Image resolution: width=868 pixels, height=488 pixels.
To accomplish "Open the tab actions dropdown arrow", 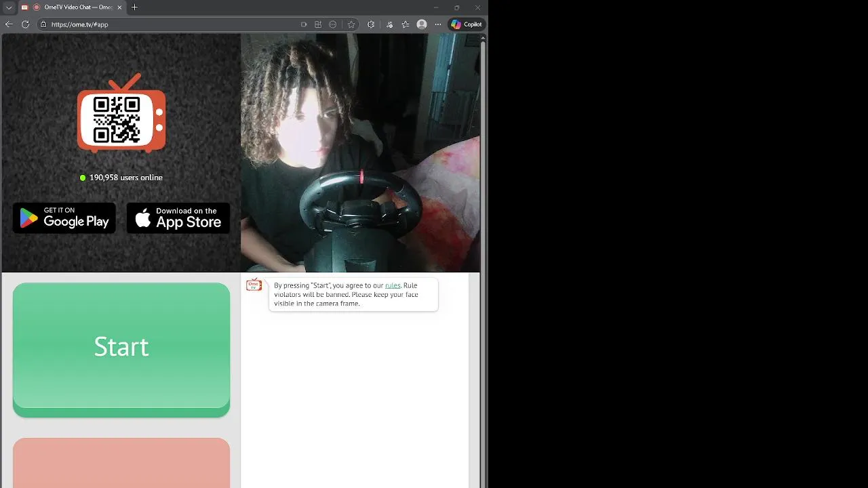I will pos(9,7).
